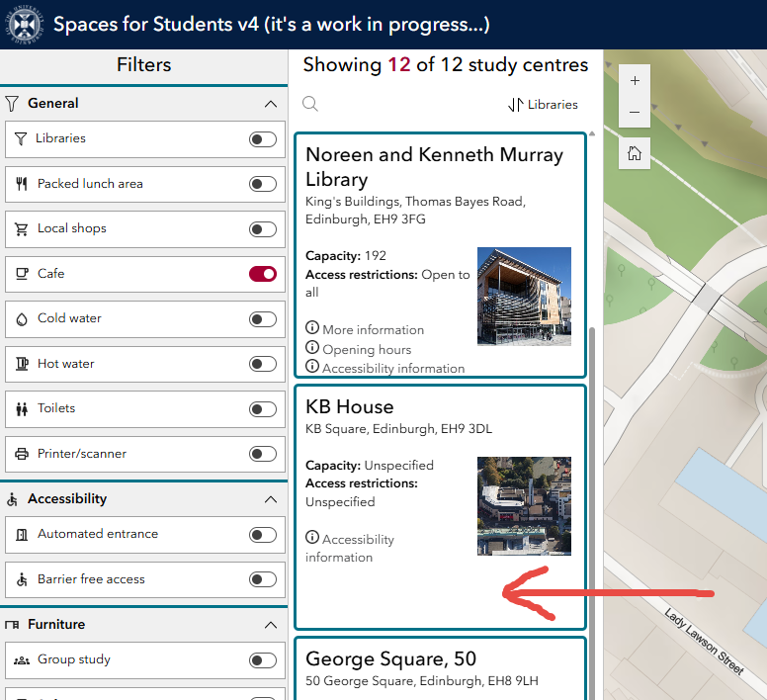Click the info icon beside Opening hours

tap(312, 347)
